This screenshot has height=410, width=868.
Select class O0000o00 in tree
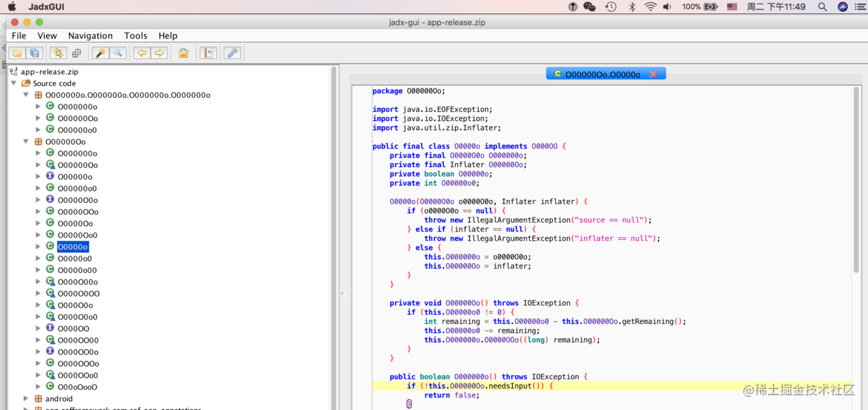[x=77, y=270]
